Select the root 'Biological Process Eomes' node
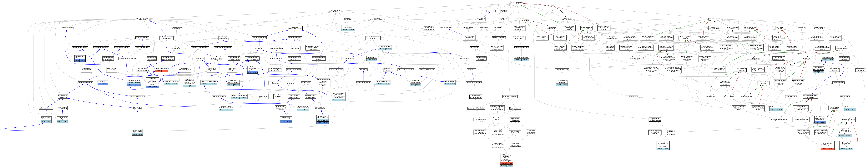 pyautogui.click(x=517, y=3)
